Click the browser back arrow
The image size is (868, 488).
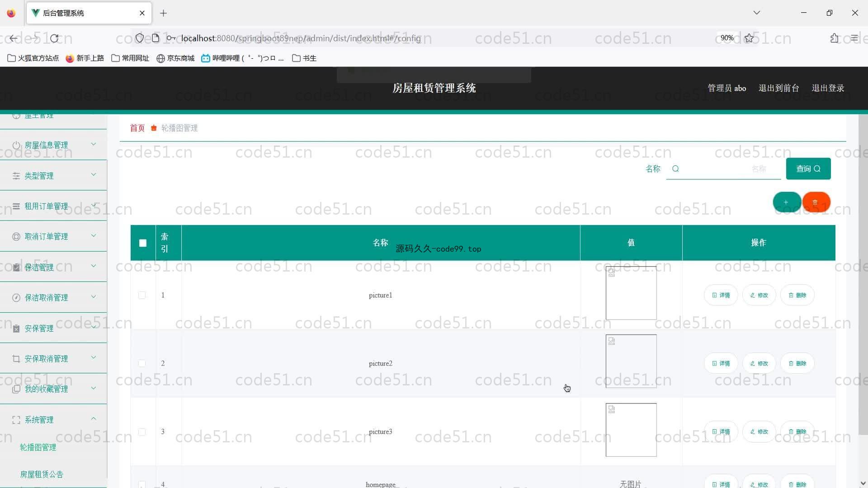tap(14, 38)
